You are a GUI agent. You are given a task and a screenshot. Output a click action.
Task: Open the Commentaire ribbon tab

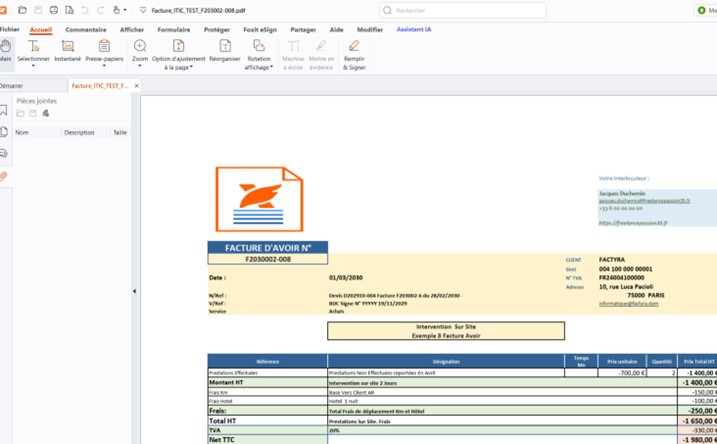[x=86, y=30]
